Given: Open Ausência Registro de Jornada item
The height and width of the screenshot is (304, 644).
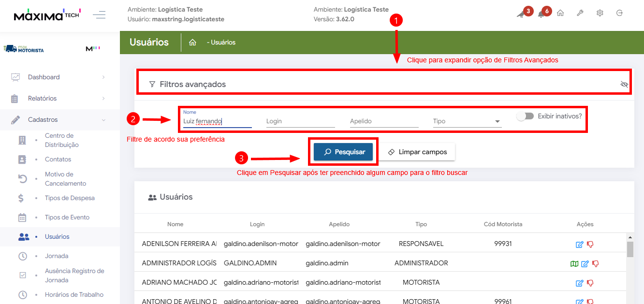Looking at the screenshot, I should (x=74, y=275).
